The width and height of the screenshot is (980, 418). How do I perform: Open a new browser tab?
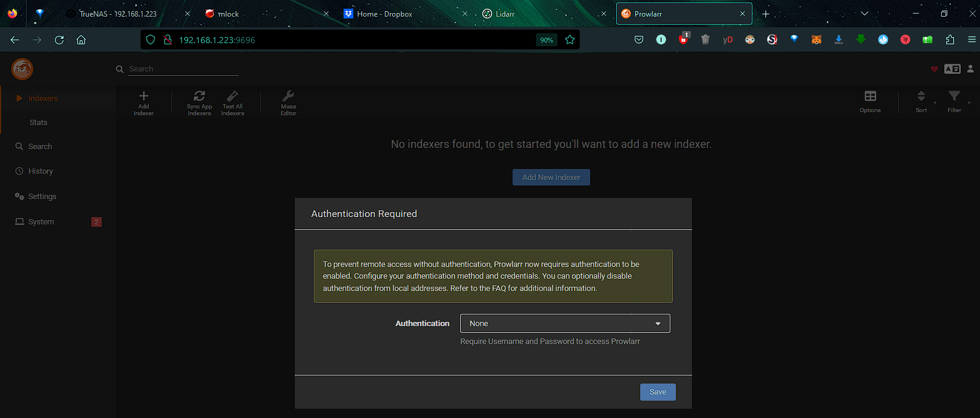pyautogui.click(x=766, y=14)
